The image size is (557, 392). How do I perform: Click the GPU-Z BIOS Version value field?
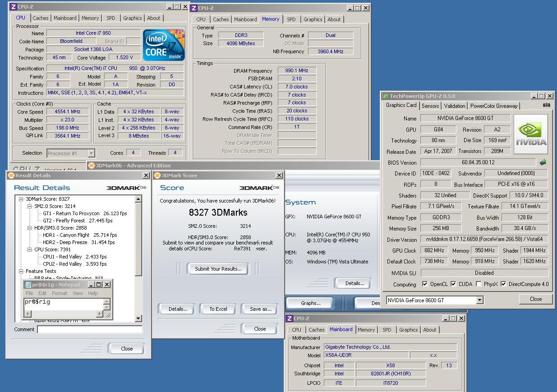click(x=478, y=162)
